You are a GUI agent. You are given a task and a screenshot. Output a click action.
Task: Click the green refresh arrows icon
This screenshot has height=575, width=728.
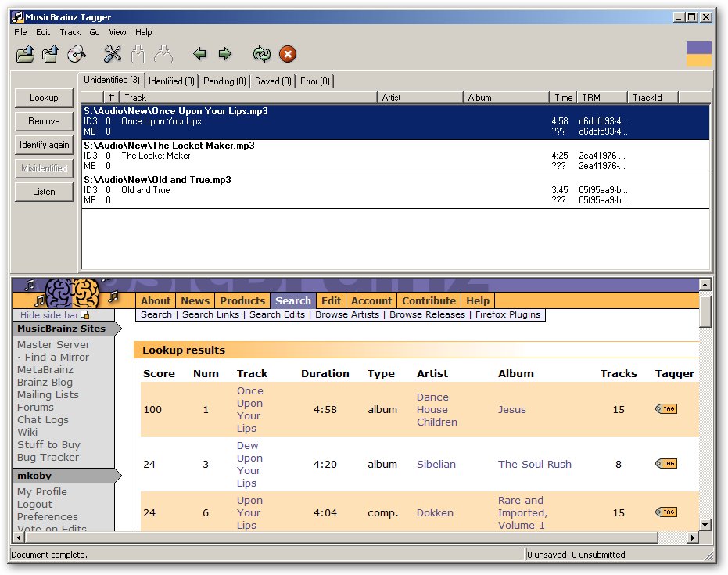click(261, 54)
